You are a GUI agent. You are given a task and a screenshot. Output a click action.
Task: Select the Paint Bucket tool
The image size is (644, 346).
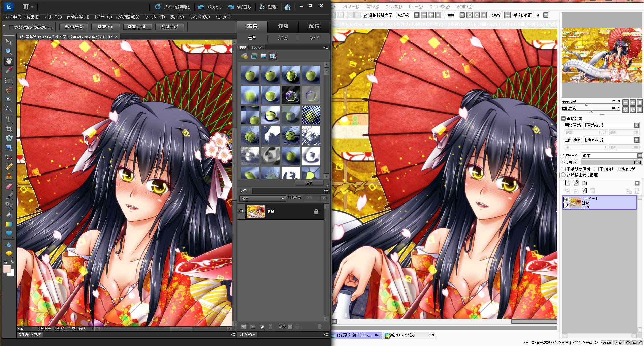coord(9,215)
